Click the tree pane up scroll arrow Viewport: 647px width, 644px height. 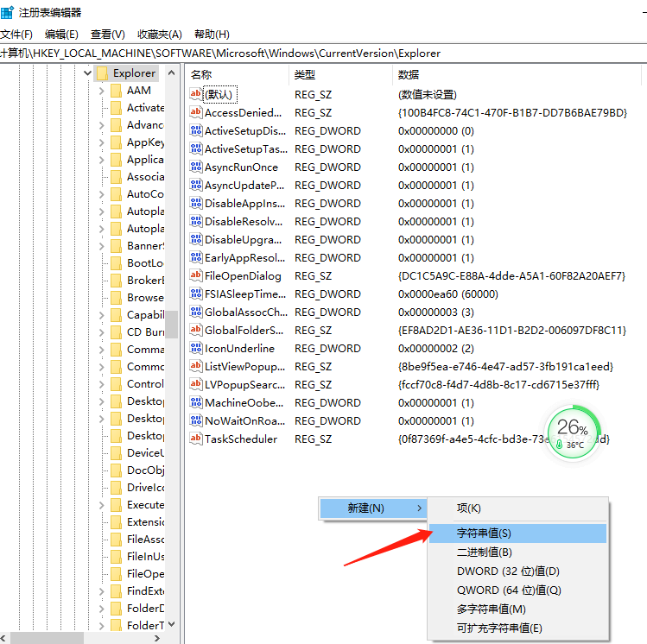172,73
